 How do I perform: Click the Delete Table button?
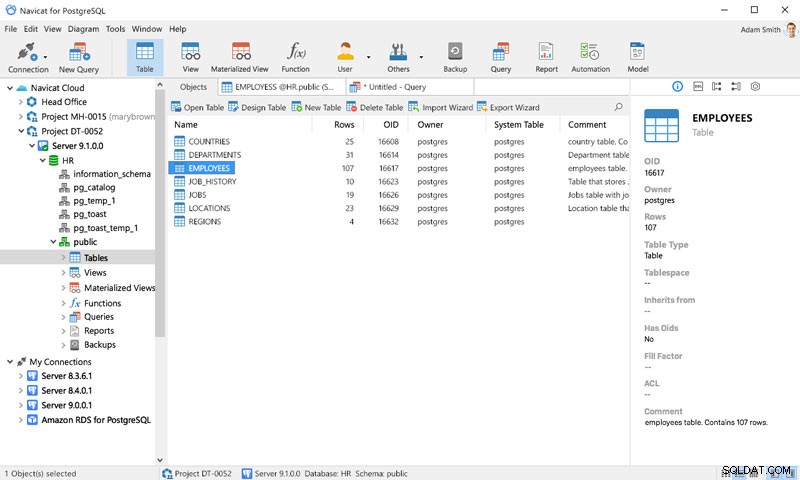click(375, 107)
